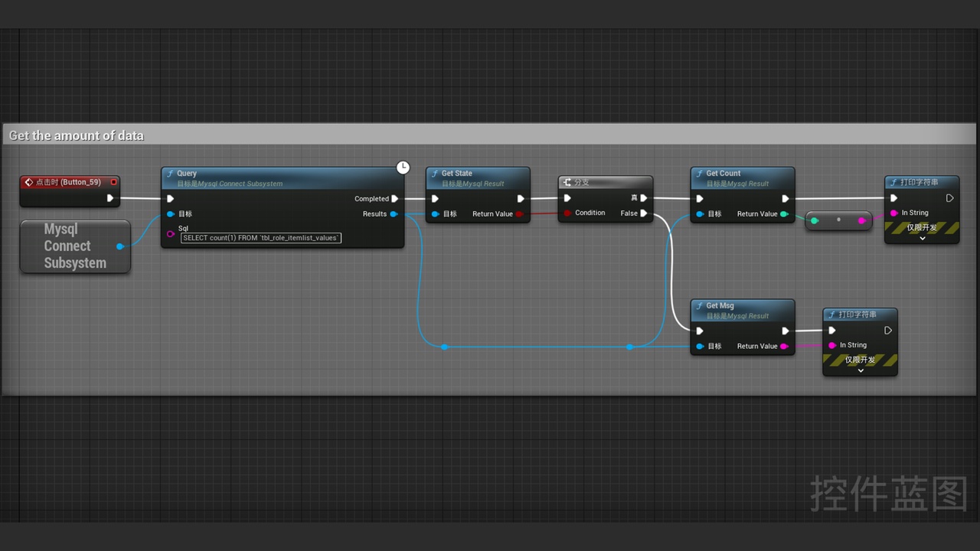
Task: Select the upper 打印字符串 node title bar
Action: (922, 182)
